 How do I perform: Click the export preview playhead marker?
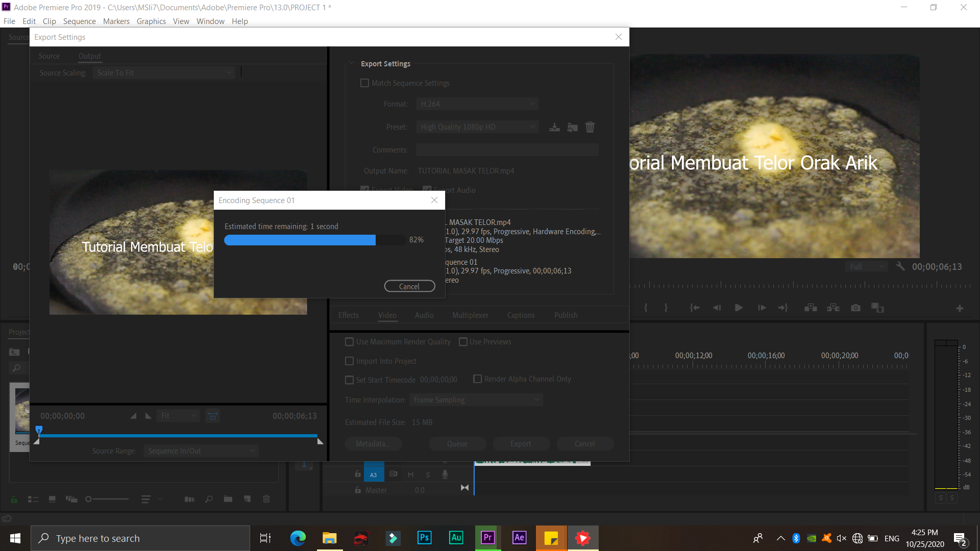[39, 431]
